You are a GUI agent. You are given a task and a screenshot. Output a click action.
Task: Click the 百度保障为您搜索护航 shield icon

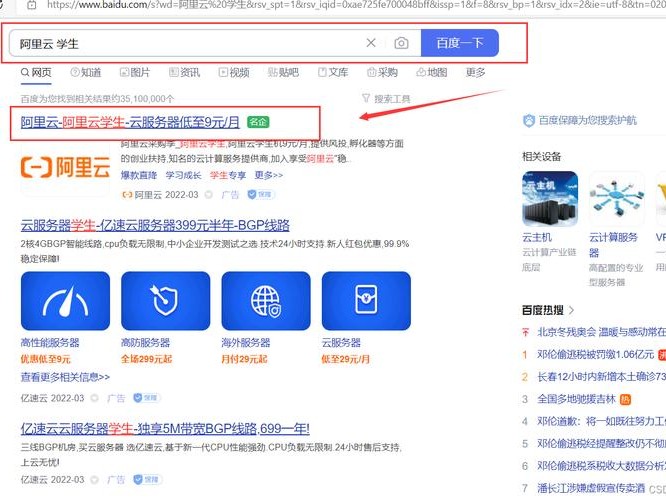tap(528, 121)
